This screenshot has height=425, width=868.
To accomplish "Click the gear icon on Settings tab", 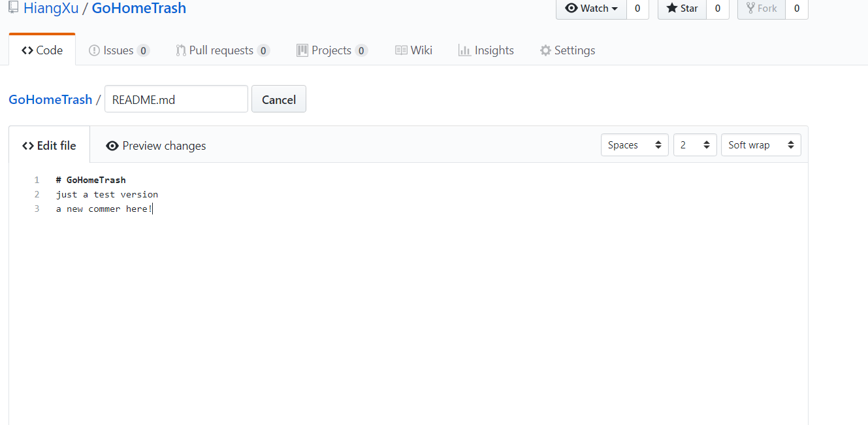I will (545, 50).
